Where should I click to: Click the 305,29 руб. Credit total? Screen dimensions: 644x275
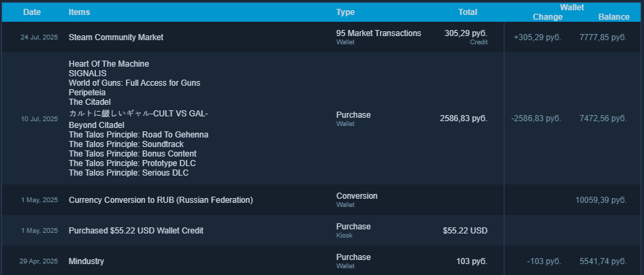tap(466, 37)
